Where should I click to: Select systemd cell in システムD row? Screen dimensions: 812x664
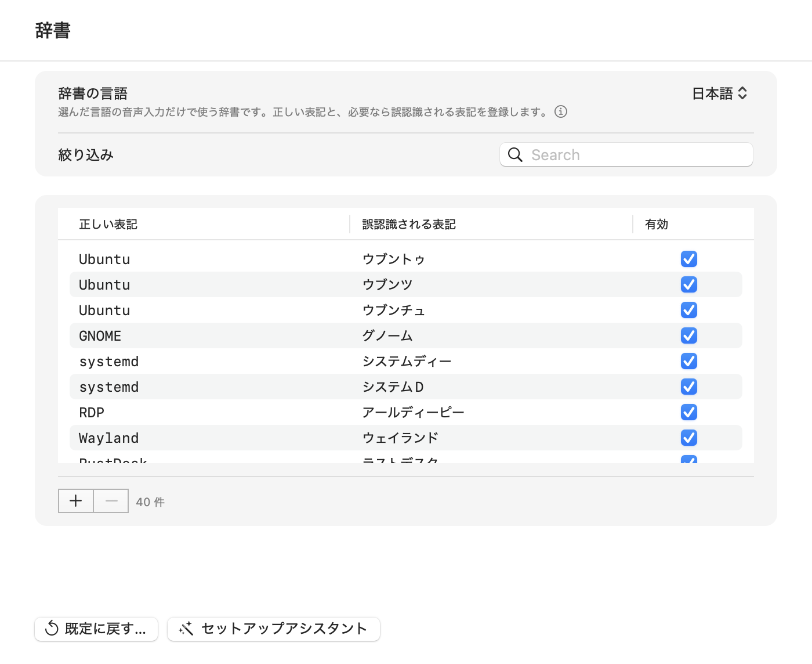click(109, 387)
